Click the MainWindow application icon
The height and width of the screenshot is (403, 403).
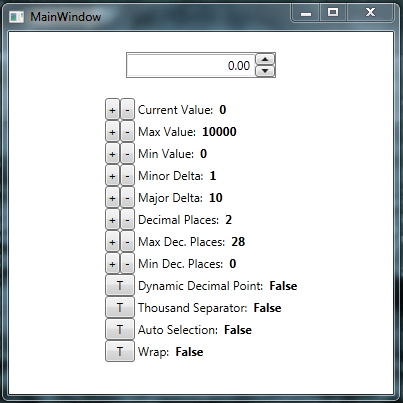(16, 17)
